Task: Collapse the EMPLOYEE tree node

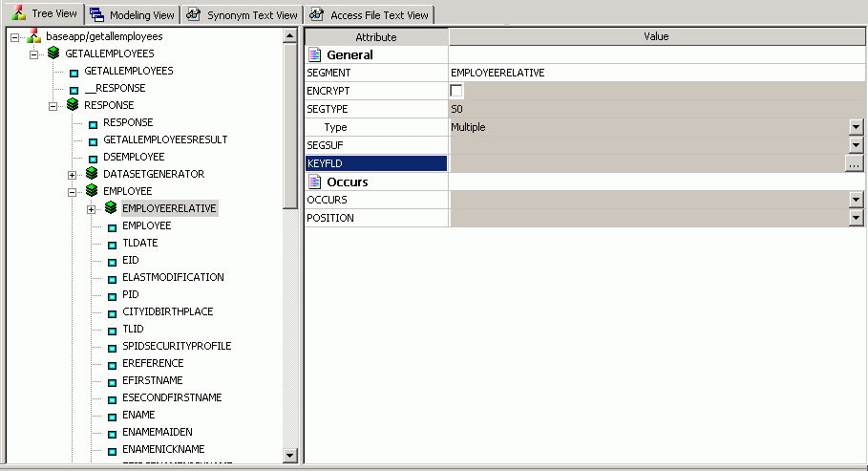Action: (x=72, y=191)
